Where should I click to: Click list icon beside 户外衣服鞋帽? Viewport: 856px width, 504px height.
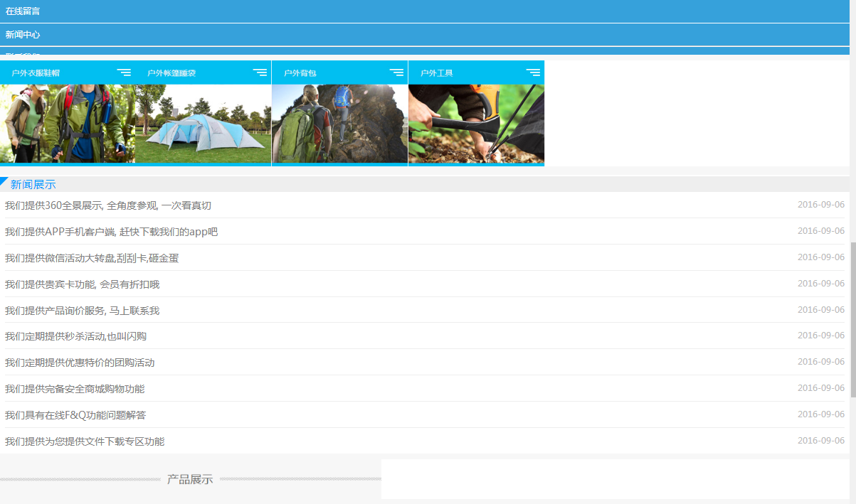pyautogui.click(x=124, y=73)
